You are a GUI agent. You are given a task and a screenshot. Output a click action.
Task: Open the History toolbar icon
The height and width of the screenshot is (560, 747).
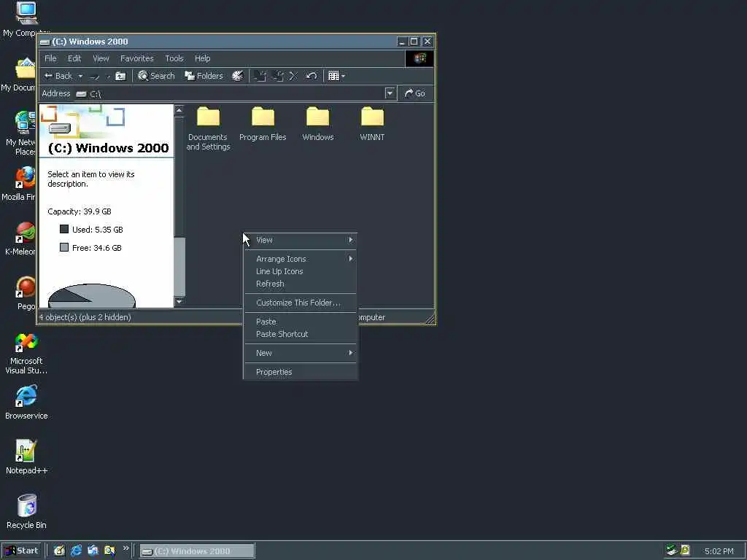point(237,76)
